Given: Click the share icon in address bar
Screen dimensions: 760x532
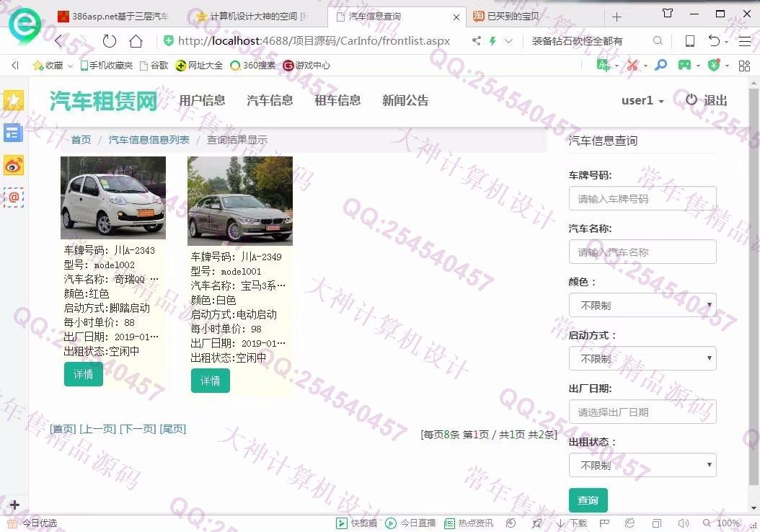Looking at the screenshot, I should 477,41.
